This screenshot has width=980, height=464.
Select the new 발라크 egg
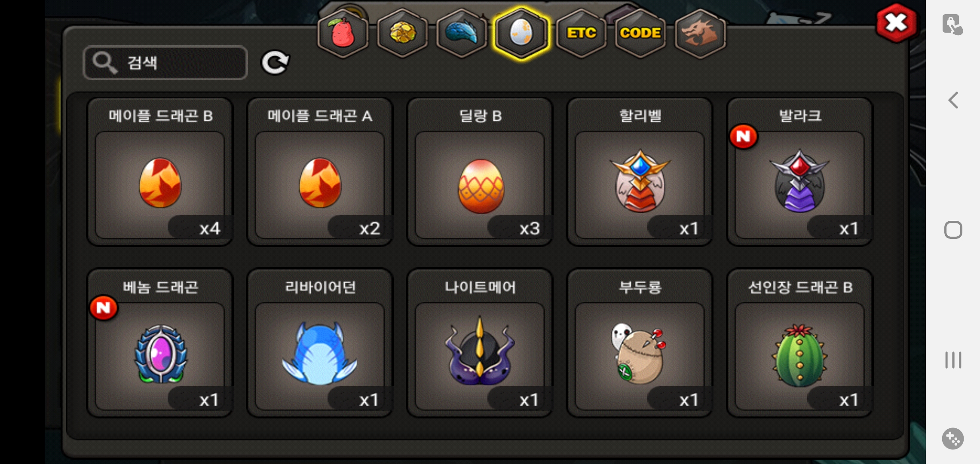coord(799,172)
